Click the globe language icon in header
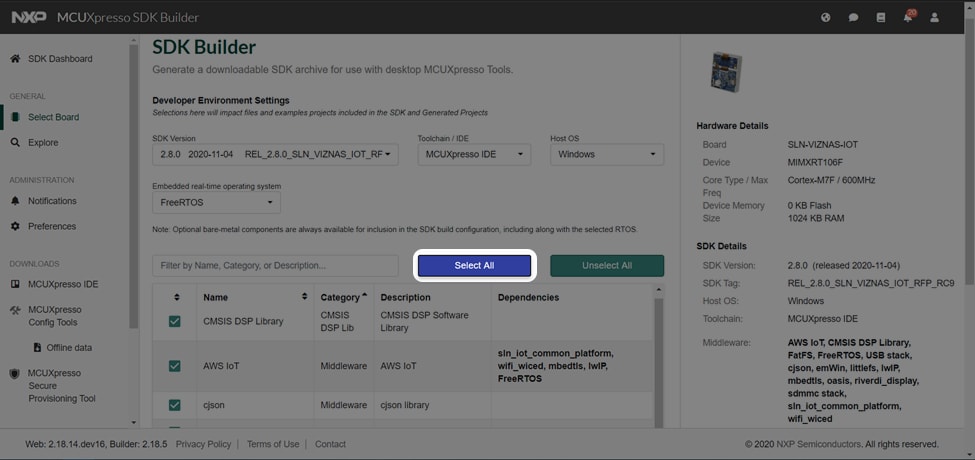The image size is (975, 460). point(826,17)
